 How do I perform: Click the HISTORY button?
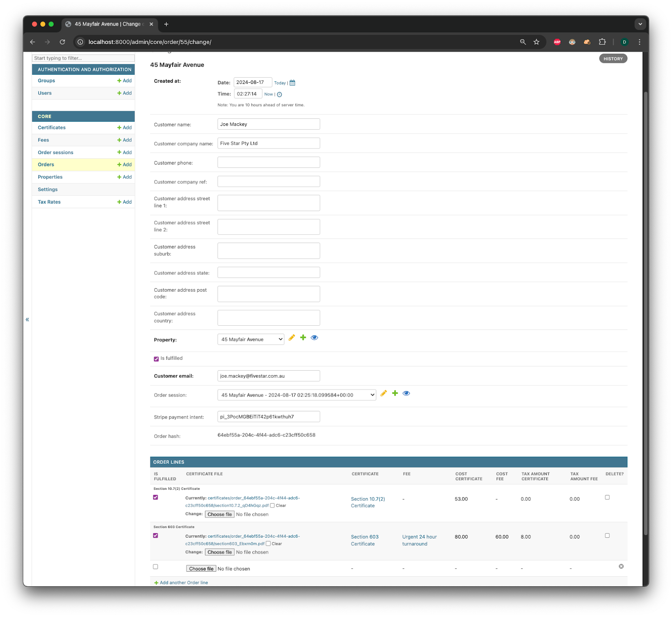(x=613, y=59)
